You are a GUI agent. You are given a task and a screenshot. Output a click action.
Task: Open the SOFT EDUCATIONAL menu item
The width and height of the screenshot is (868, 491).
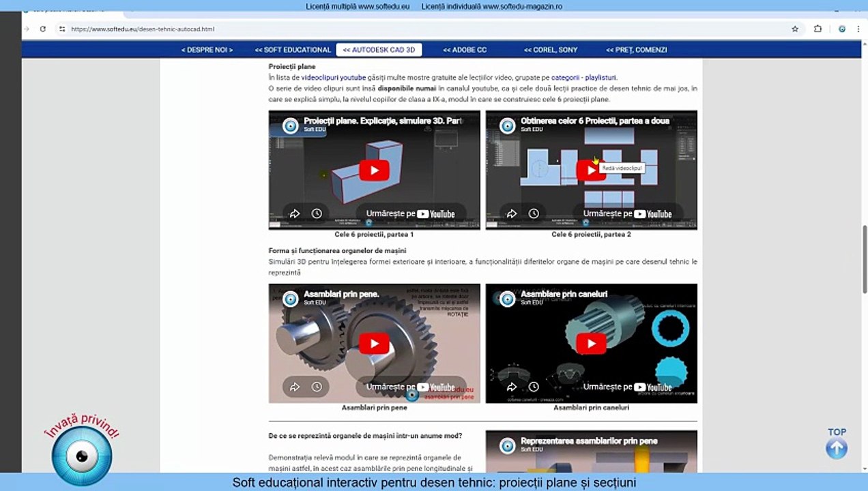click(293, 50)
